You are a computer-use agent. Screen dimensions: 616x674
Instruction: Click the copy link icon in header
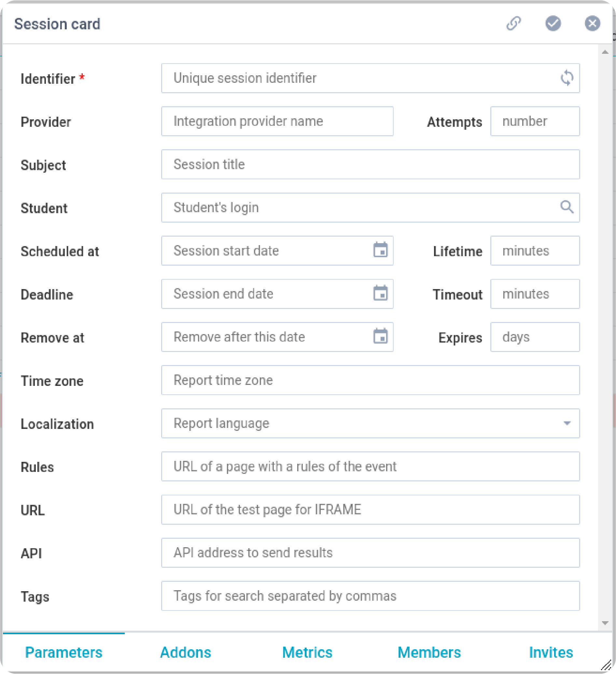coord(513,23)
